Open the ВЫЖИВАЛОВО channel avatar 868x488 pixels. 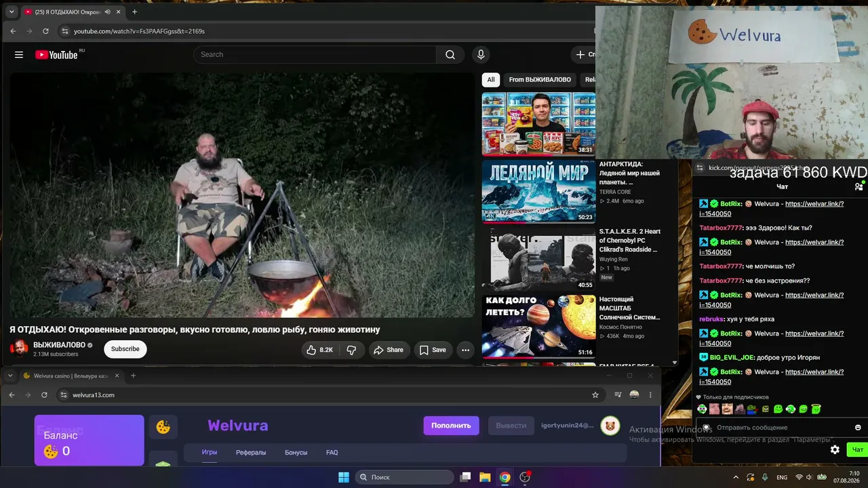click(x=20, y=349)
